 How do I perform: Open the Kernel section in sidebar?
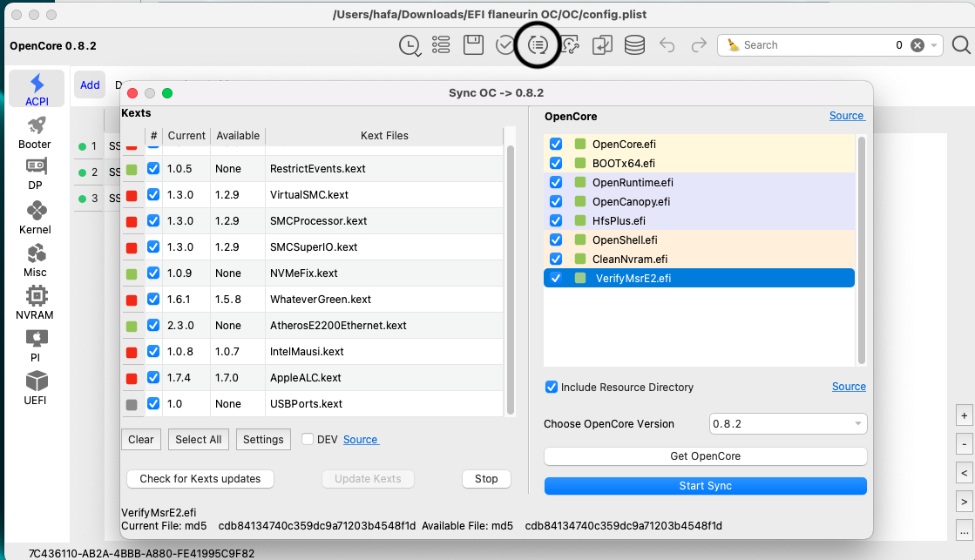[36, 216]
